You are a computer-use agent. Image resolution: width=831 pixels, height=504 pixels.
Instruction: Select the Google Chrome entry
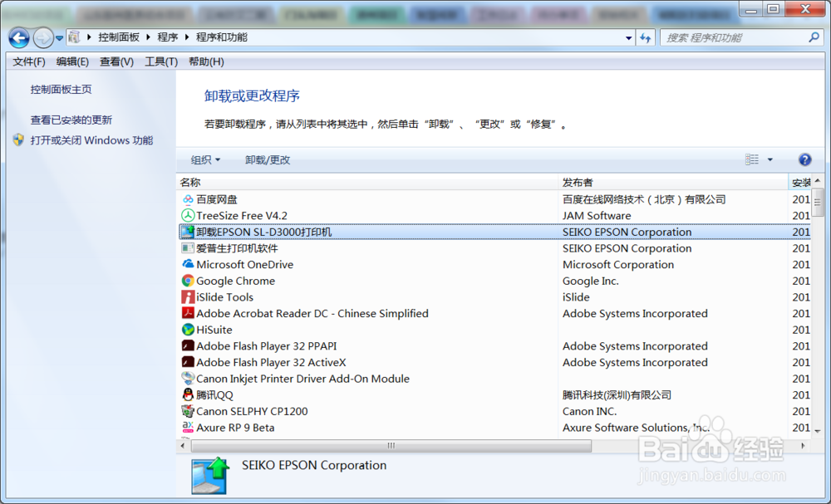[236, 281]
